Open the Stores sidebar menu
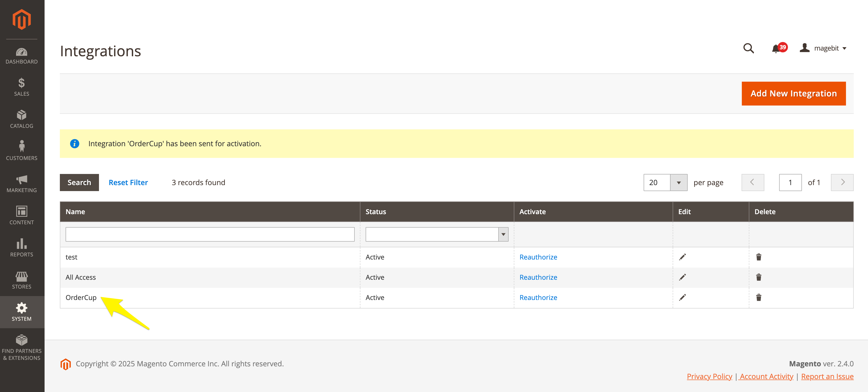868x392 pixels. click(22, 280)
